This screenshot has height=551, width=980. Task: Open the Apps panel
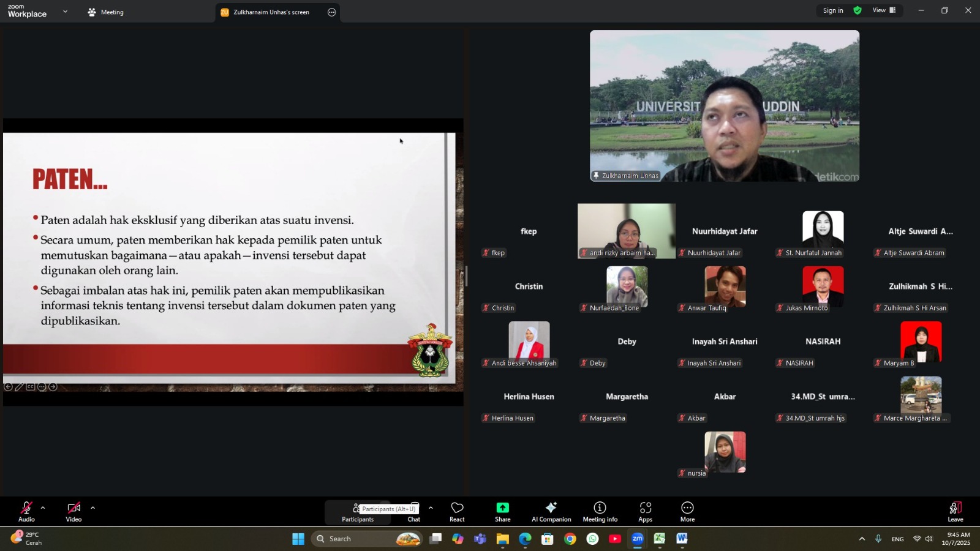point(645,512)
